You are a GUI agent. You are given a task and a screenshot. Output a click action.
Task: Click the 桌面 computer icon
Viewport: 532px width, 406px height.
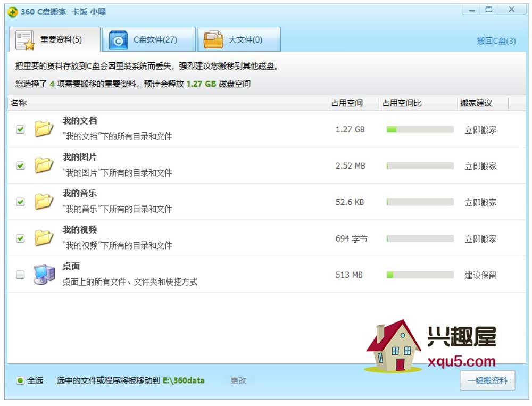(45, 274)
